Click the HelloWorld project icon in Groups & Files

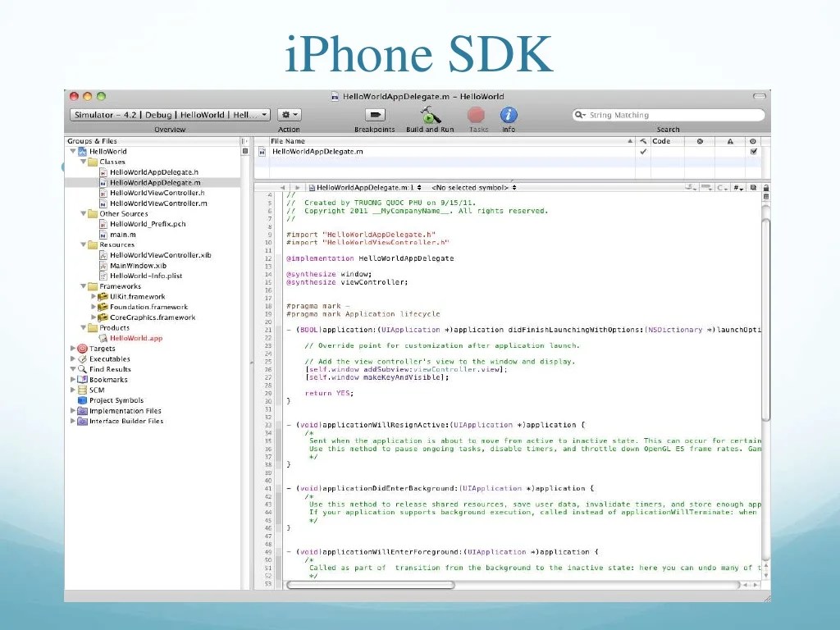coord(82,152)
